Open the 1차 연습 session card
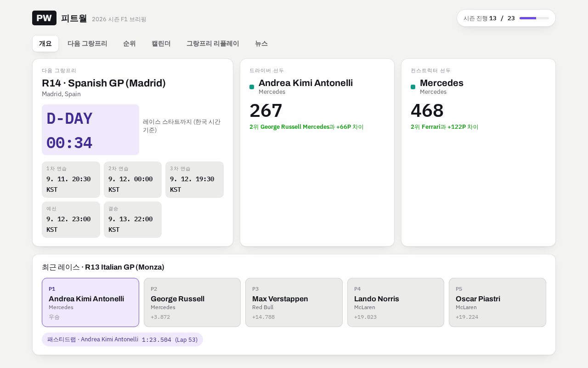The width and height of the screenshot is (588, 368). (x=71, y=179)
